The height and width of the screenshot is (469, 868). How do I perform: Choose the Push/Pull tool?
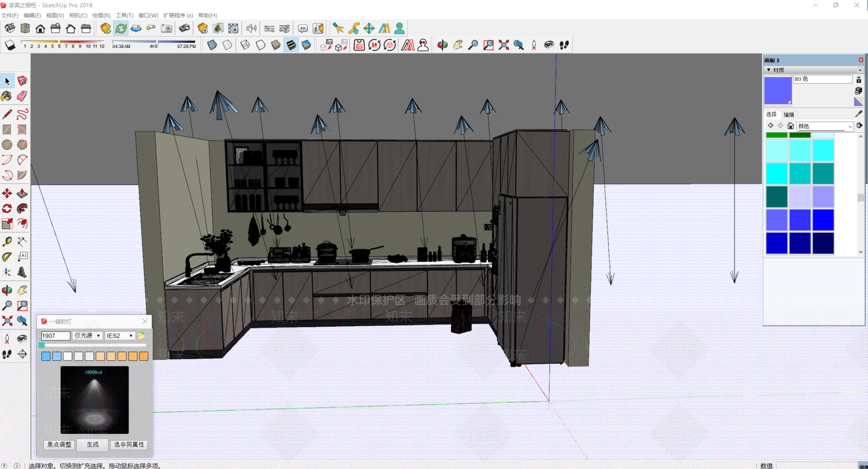pos(22,193)
